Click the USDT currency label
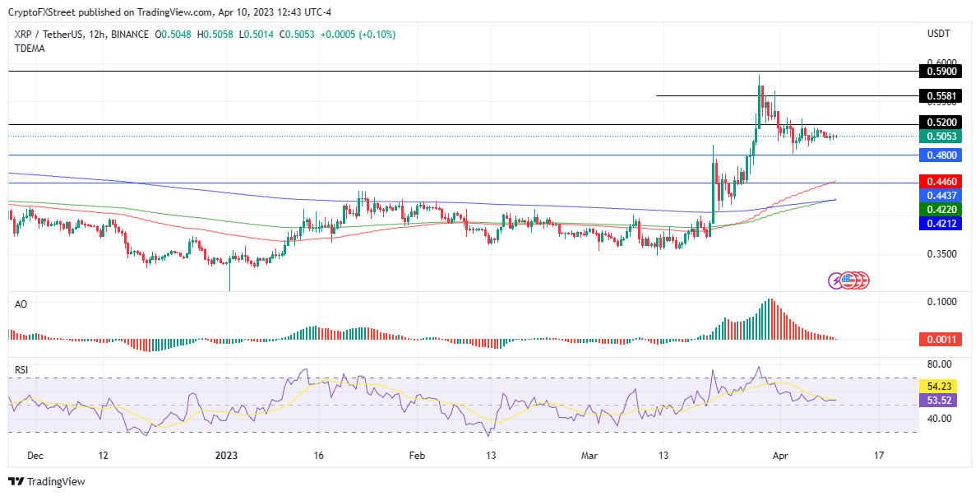Screen dimensions: 980x496 (939, 33)
